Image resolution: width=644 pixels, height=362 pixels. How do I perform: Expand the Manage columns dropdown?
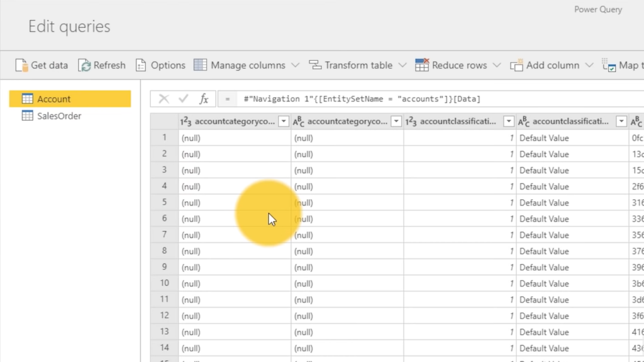[x=296, y=65]
